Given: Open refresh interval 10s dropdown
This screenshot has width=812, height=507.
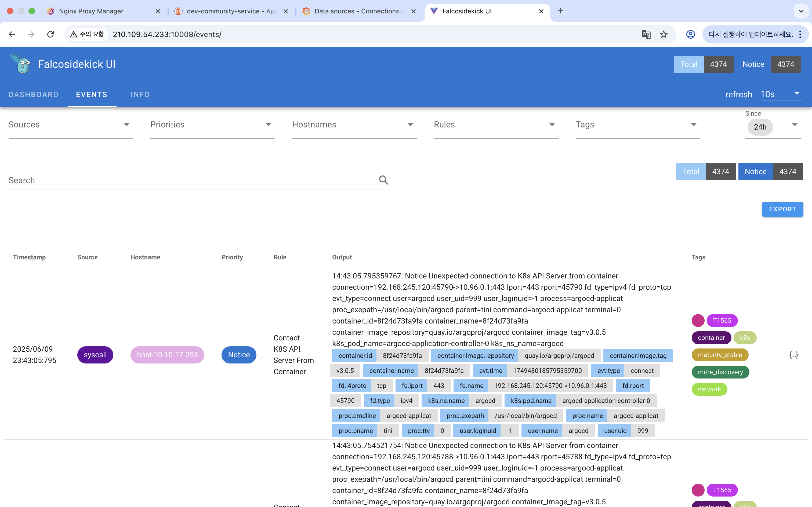Looking at the screenshot, I should click(781, 94).
